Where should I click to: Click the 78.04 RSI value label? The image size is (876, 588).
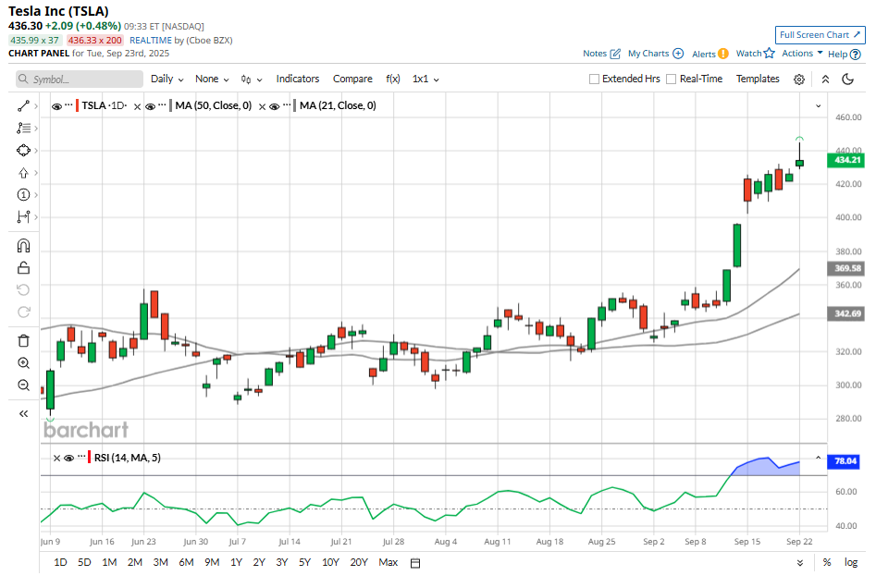click(845, 461)
